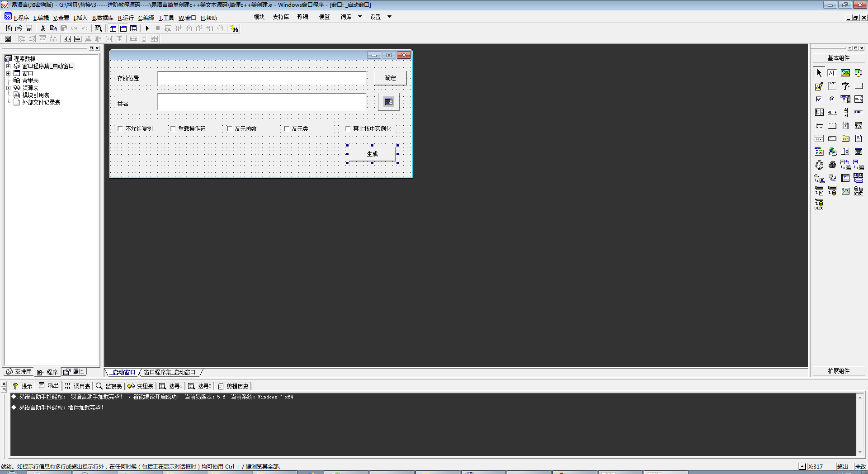Switch to the 输出 bottom tab

click(x=49, y=386)
